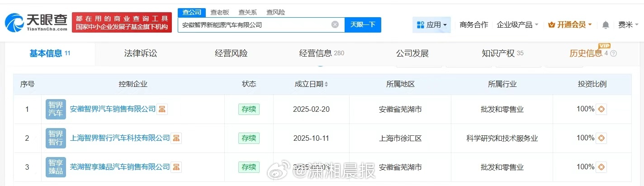Switch to the 经营风险 tab
This screenshot has height=186, width=644.
coord(231,53)
